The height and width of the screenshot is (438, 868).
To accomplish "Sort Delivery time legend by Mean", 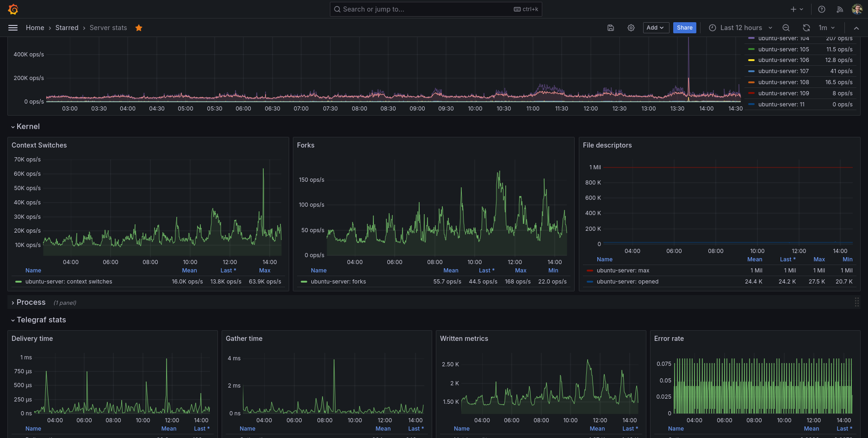I will pyautogui.click(x=169, y=429).
